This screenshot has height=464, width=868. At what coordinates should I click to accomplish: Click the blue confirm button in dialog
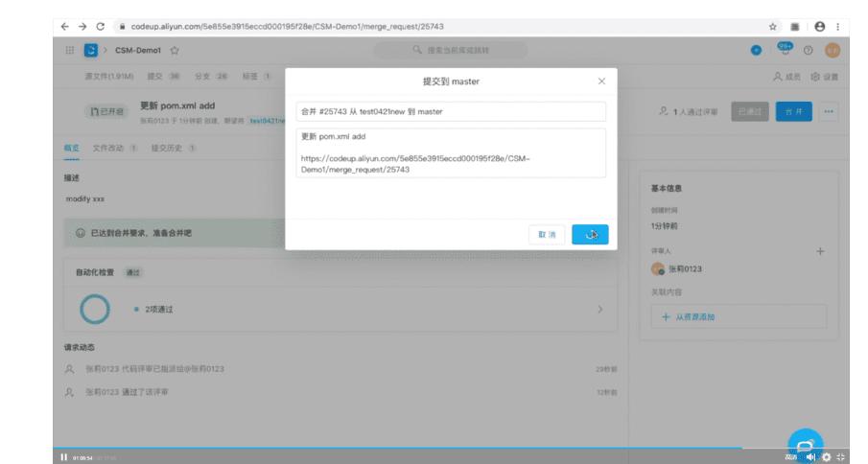click(x=590, y=235)
